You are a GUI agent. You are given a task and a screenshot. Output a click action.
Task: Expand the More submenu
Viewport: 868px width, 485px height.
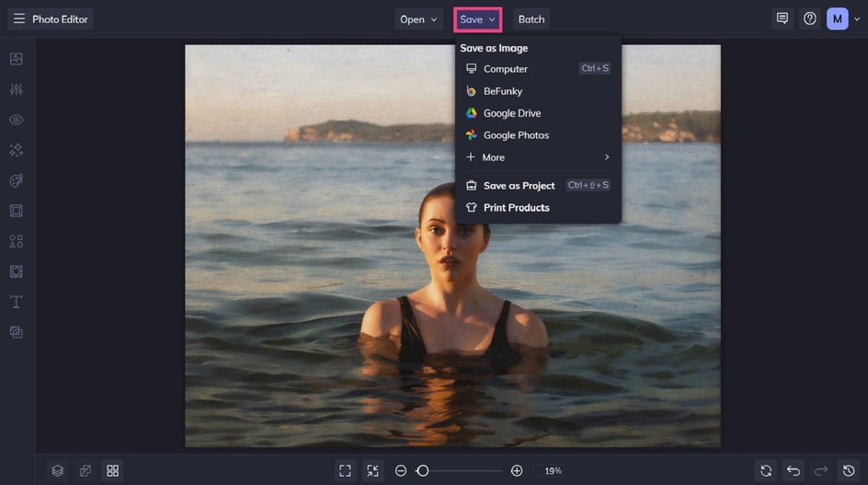point(538,157)
